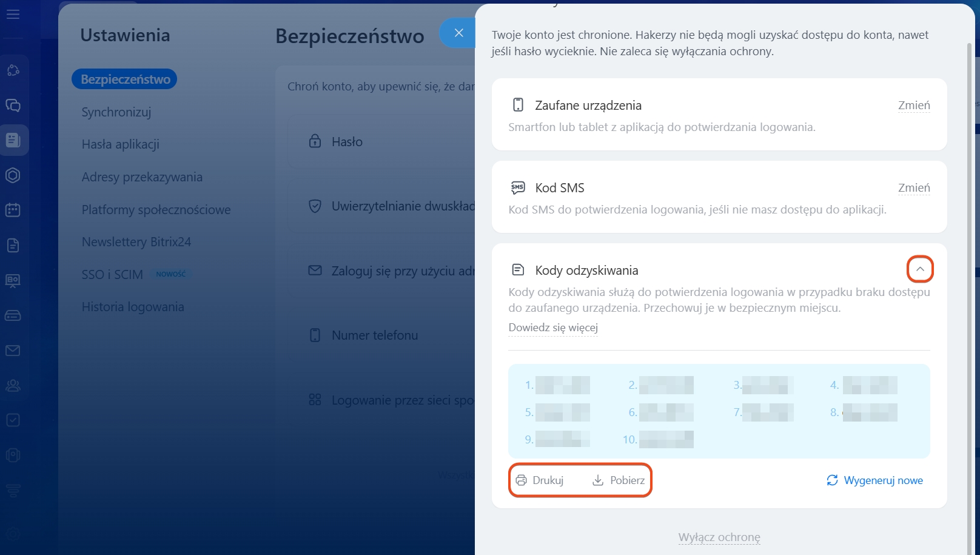Open the people group icon in sidebar
Image resolution: width=980 pixels, height=555 pixels.
pos(13,385)
